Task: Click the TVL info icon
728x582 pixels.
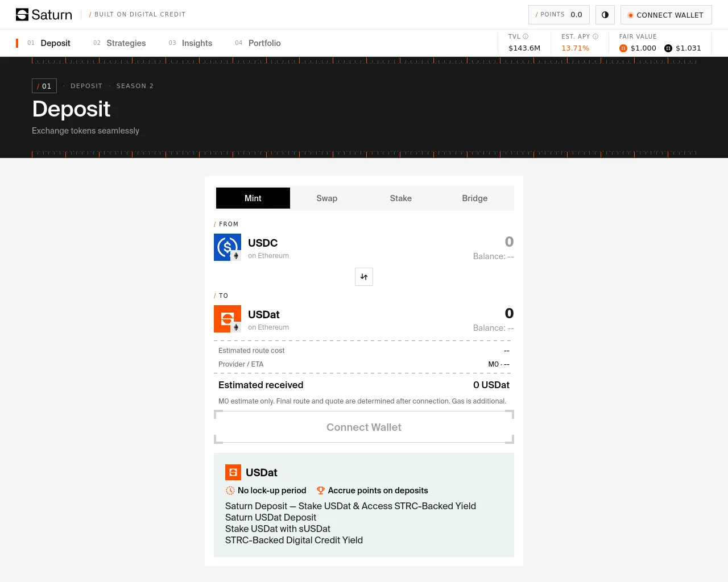Action: click(526, 36)
